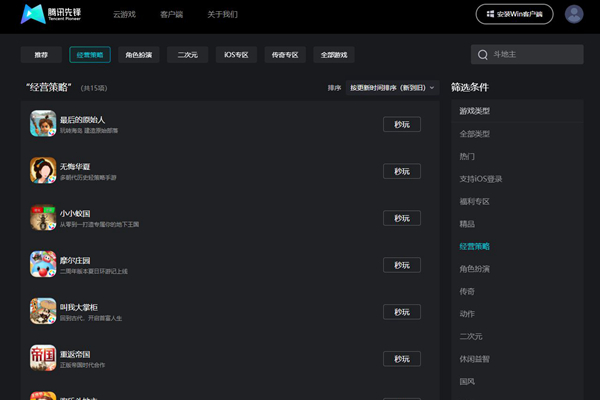Filter by 精品 in sidebar
Screen dimensions: 600x400
467,224
